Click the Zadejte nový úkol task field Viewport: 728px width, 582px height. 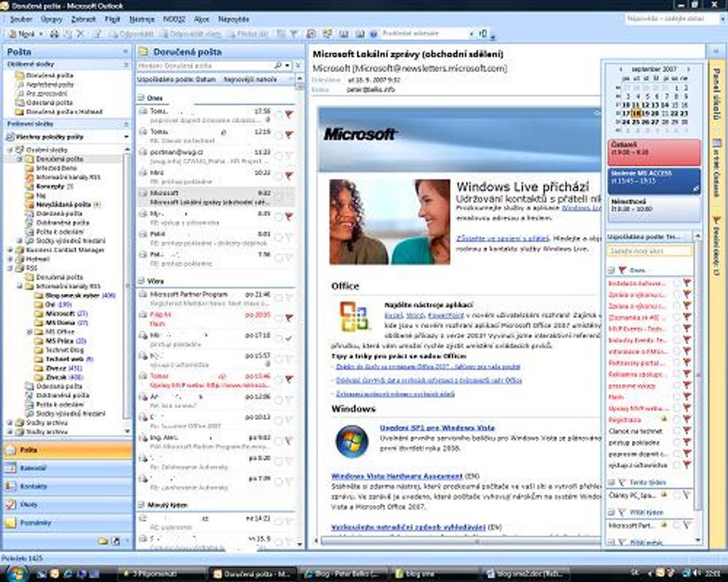coord(648,251)
